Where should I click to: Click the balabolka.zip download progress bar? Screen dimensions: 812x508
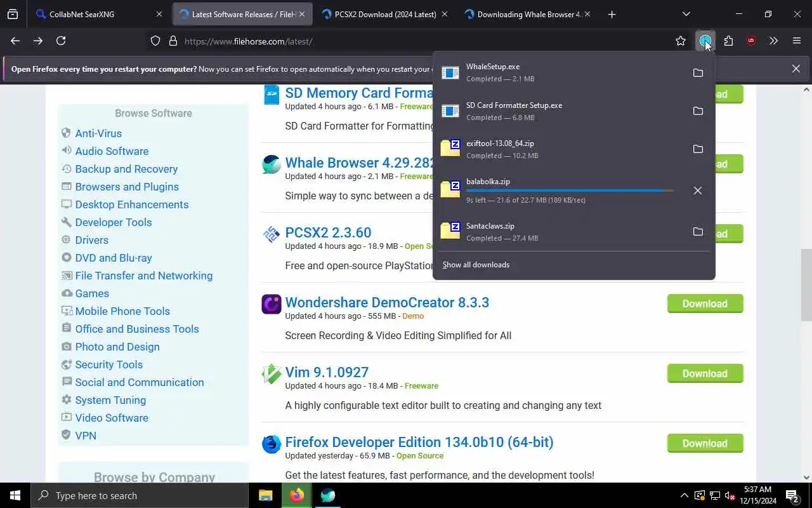click(x=570, y=190)
